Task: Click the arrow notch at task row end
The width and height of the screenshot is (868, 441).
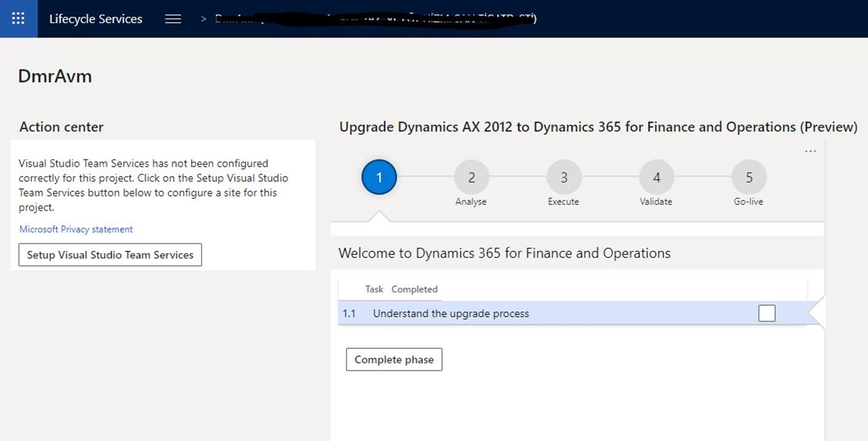Action: 815,314
